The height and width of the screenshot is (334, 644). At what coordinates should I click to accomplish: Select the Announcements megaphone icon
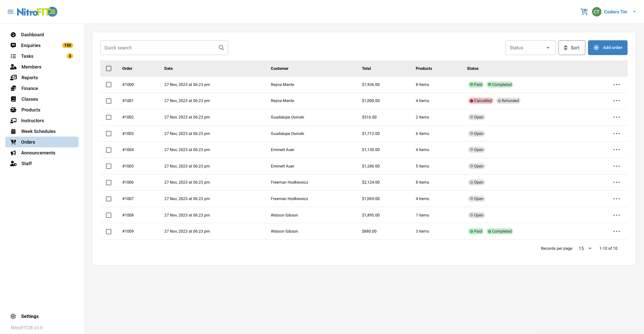pyautogui.click(x=13, y=153)
